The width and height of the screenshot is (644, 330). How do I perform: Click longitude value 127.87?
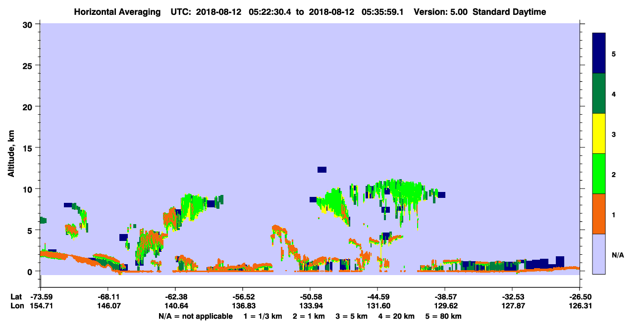pos(512,306)
